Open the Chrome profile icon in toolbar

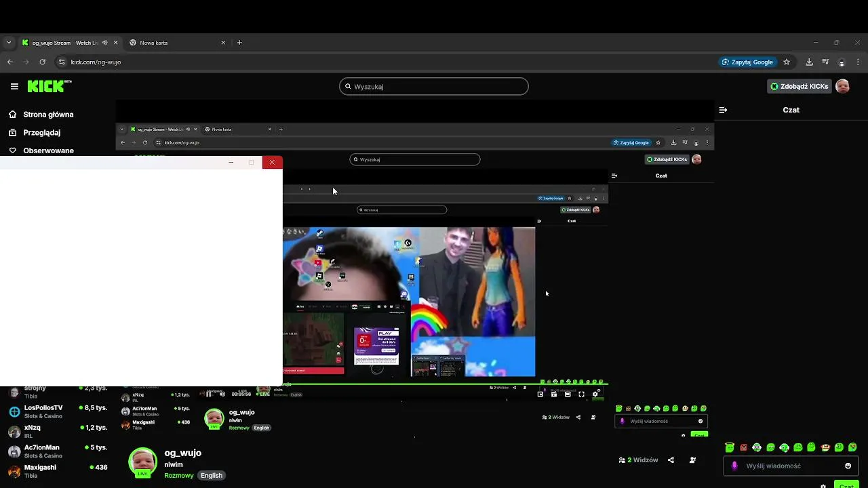(x=842, y=62)
